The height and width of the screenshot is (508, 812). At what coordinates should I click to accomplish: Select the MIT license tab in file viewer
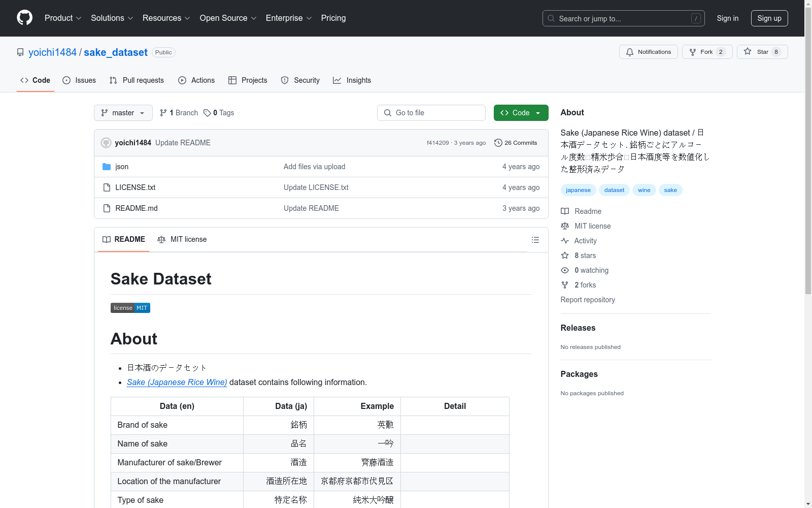pyautogui.click(x=182, y=239)
